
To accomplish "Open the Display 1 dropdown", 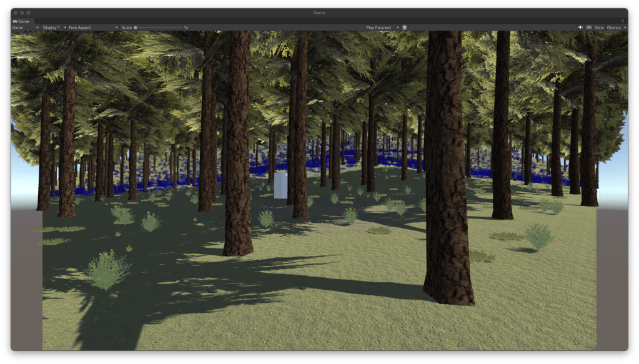I will (x=53, y=27).
